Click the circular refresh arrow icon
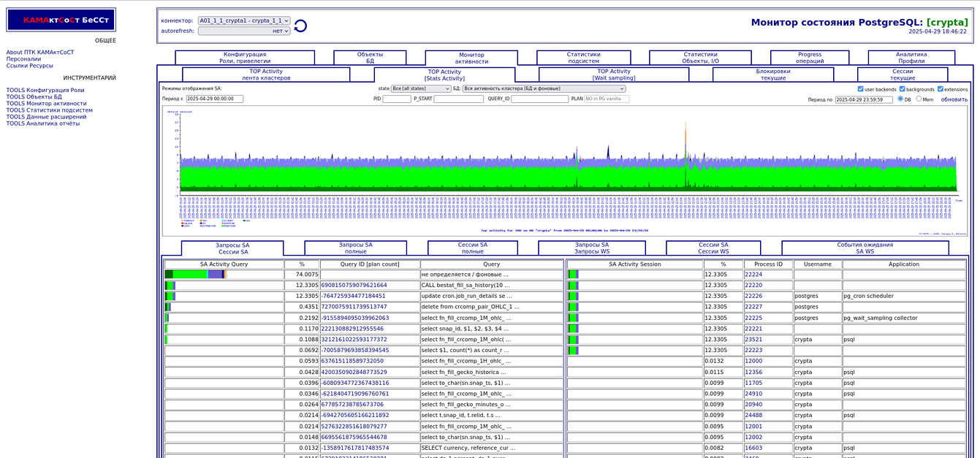This screenshot has width=980, height=458. (x=300, y=26)
